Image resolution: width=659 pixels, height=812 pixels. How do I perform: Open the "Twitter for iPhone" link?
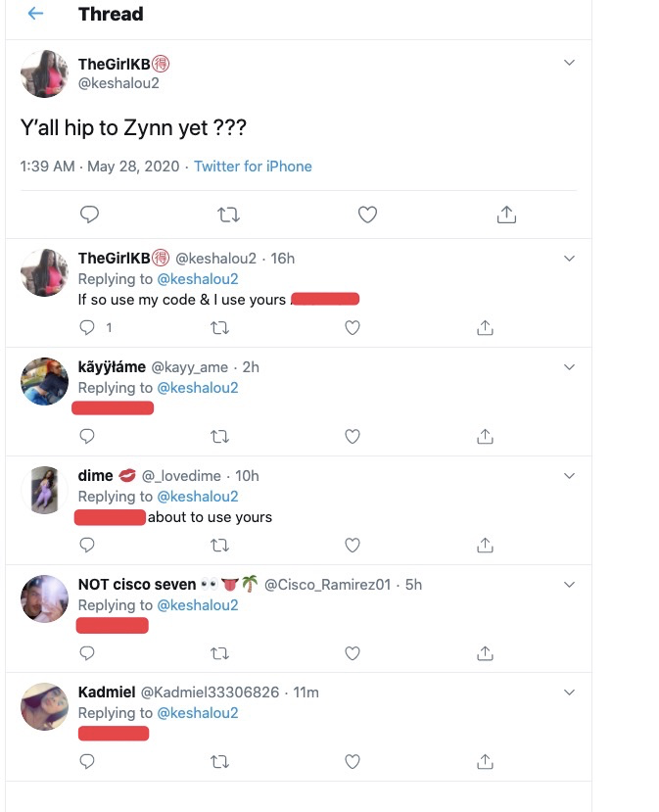click(x=253, y=167)
